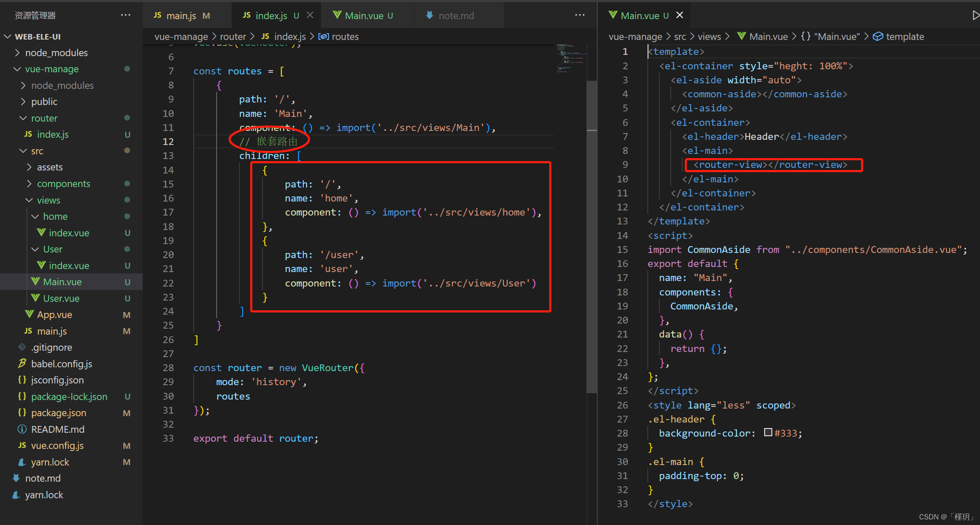
Task: Open yarn.lock under vue-manage folder
Action: (x=50, y=462)
